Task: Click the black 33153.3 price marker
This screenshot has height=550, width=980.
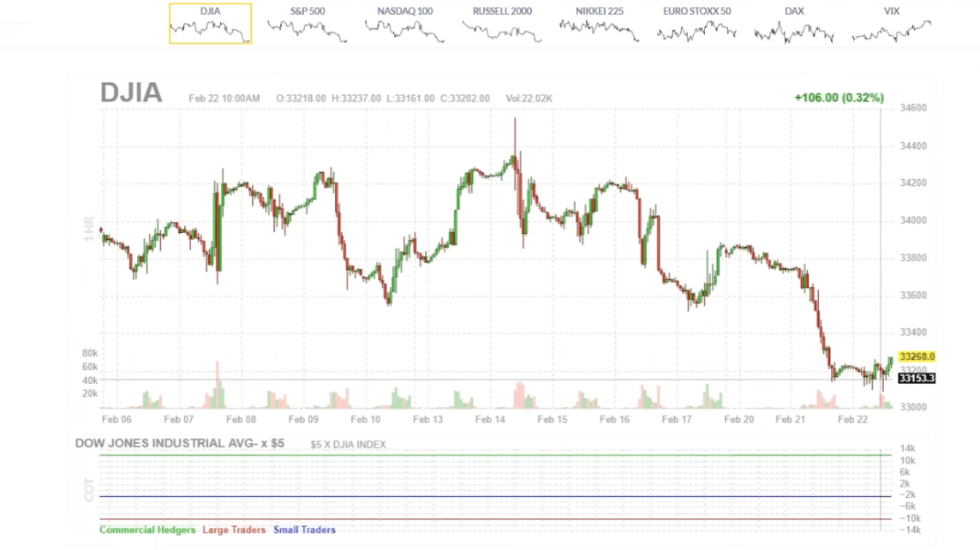Action: tap(917, 378)
